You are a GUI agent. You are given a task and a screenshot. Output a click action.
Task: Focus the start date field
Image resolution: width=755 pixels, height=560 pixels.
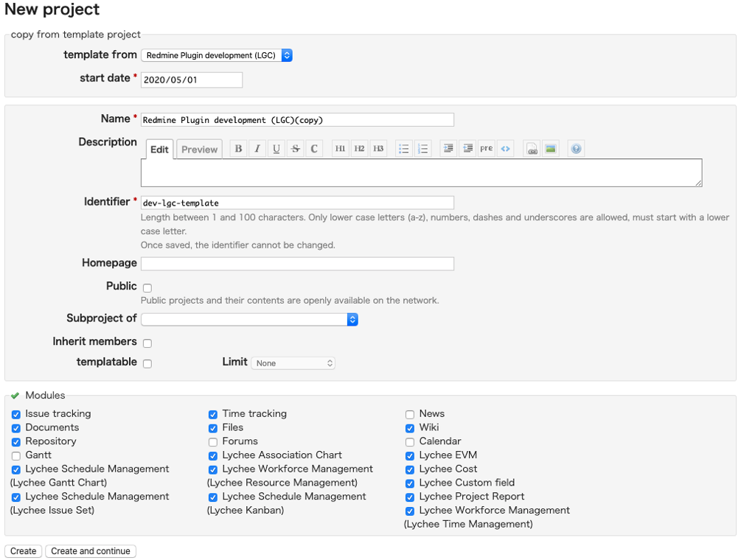[192, 80]
